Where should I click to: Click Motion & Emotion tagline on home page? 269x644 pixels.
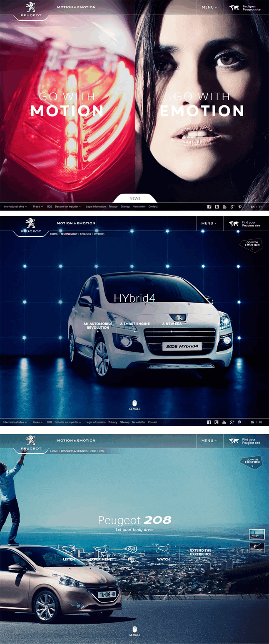[x=76, y=7]
